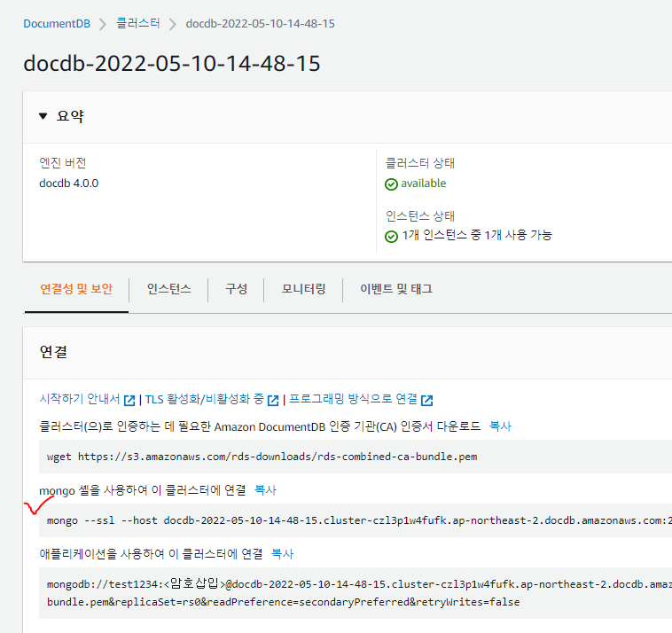Image resolution: width=672 pixels, height=633 pixels.
Task: Click breadcrumb chevron after 클러스터
Action: pyautogui.click(x=173, y=24)
